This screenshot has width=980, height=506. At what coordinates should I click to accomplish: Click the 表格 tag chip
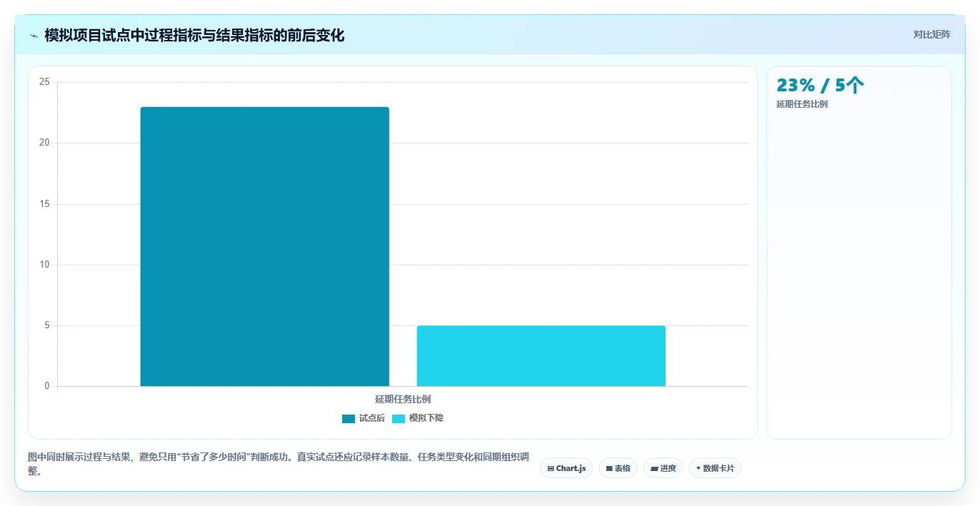(x=618, y=468)
